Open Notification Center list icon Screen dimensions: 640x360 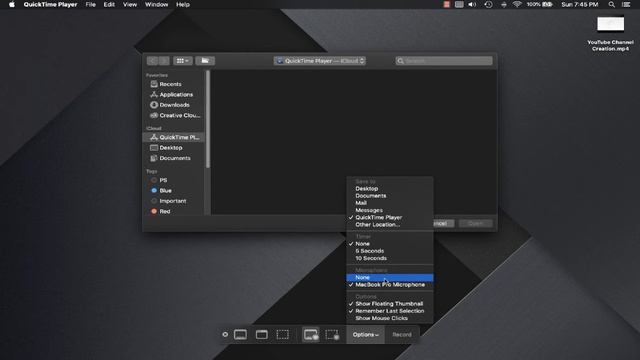626,4
